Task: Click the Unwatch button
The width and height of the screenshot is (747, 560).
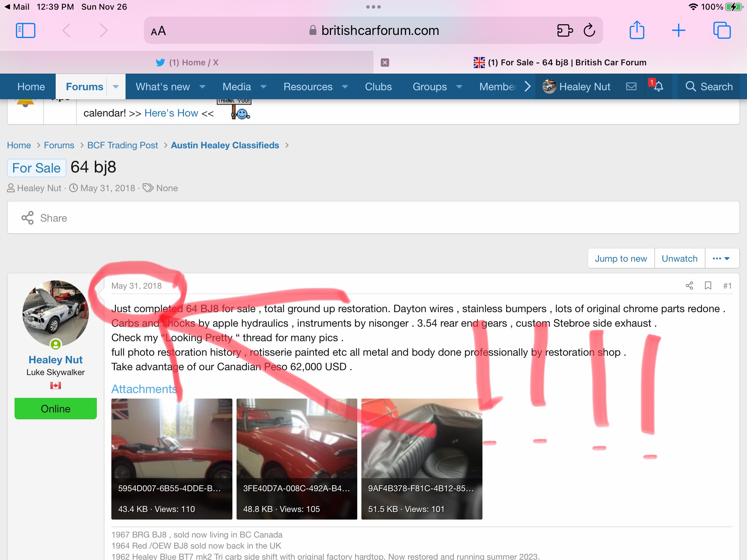Action: pos(679,259)
